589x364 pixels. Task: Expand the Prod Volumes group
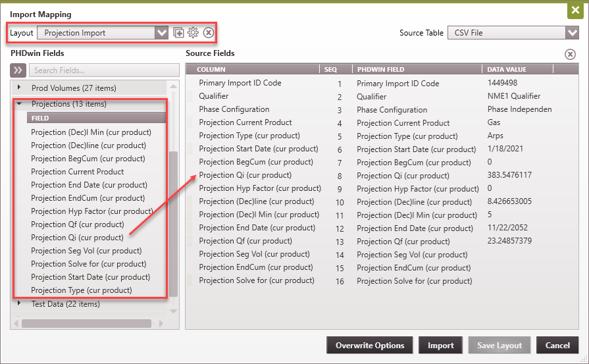point(19,88)
